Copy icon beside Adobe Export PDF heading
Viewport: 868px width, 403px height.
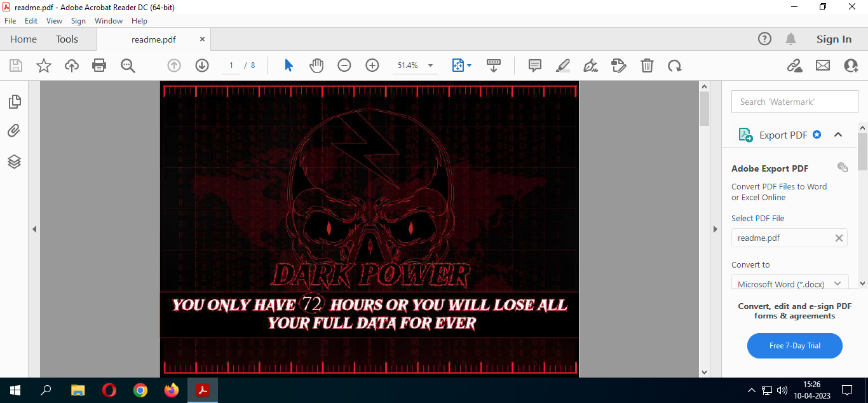click(x=843, y=167)
